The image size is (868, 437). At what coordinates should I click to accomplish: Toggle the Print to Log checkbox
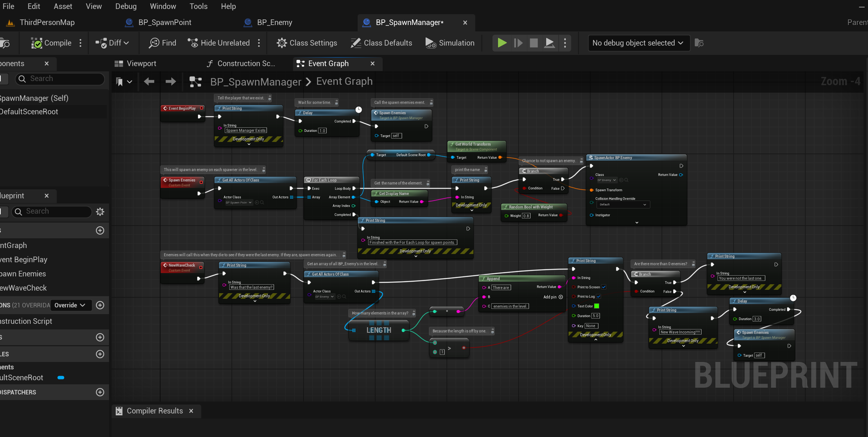(598, 297)
